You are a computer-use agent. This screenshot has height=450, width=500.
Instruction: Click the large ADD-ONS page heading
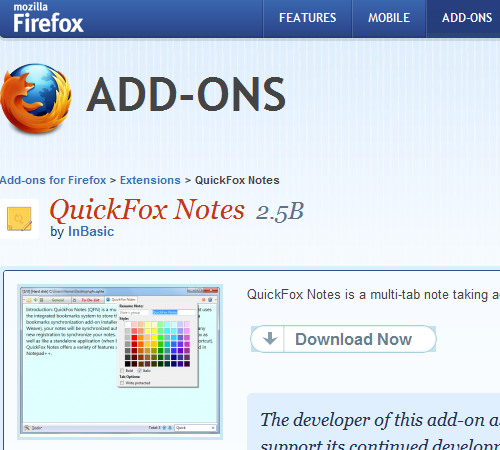pyautogui.click(x=186, y=94)
